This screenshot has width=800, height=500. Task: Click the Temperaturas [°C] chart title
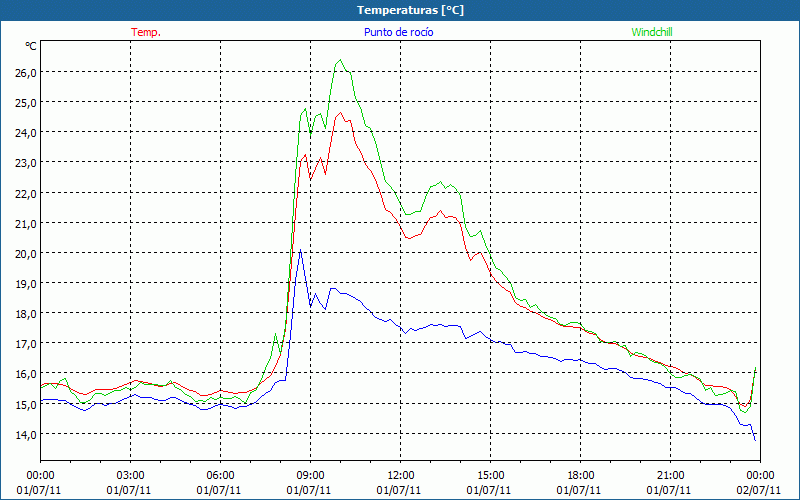point(410,10)
